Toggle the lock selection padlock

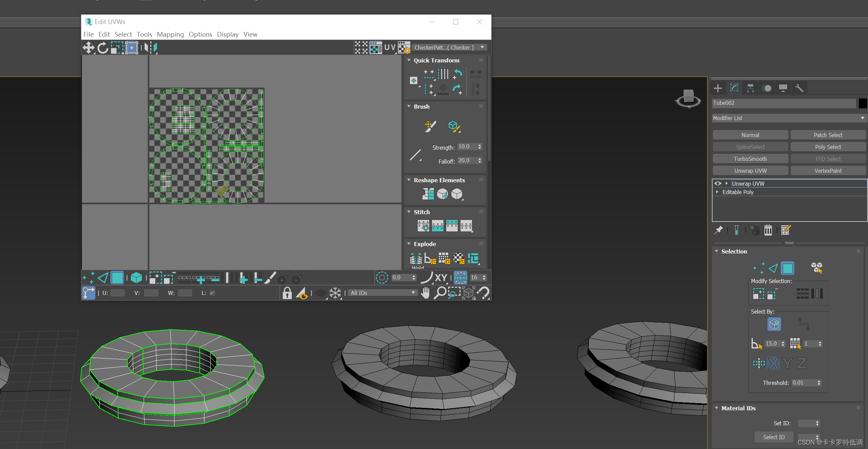[x=287, y=293]
